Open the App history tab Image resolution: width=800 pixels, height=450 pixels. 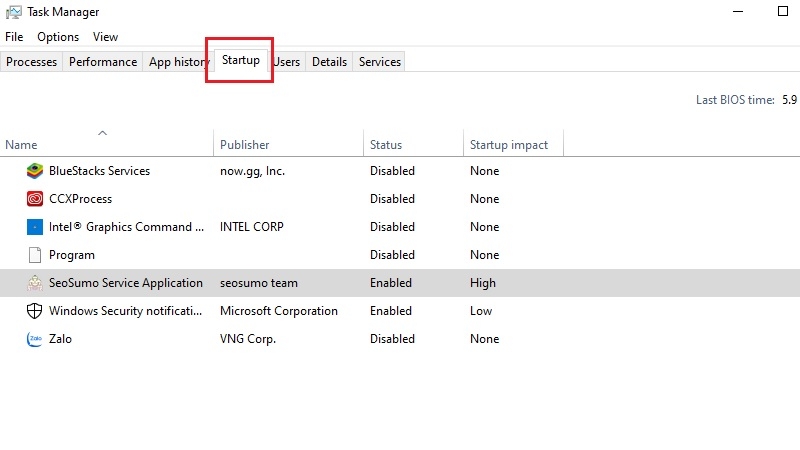click(x=178, y=62)
